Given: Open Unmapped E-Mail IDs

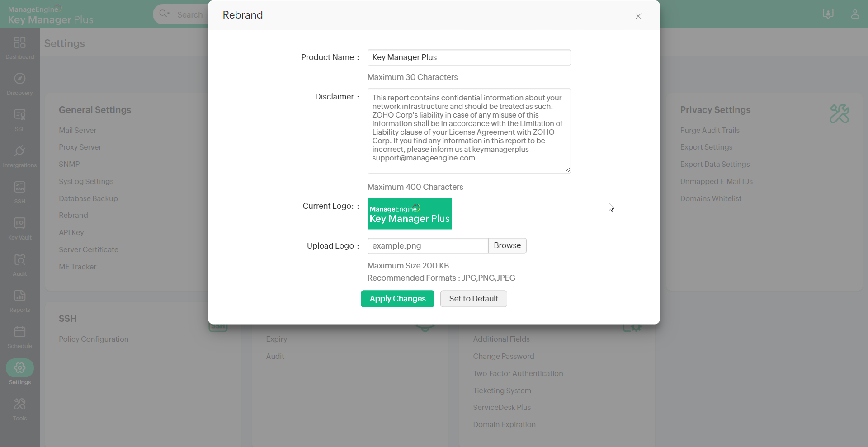Looking at the screenshot, I should pyautogui.click(x=716, y=182).
